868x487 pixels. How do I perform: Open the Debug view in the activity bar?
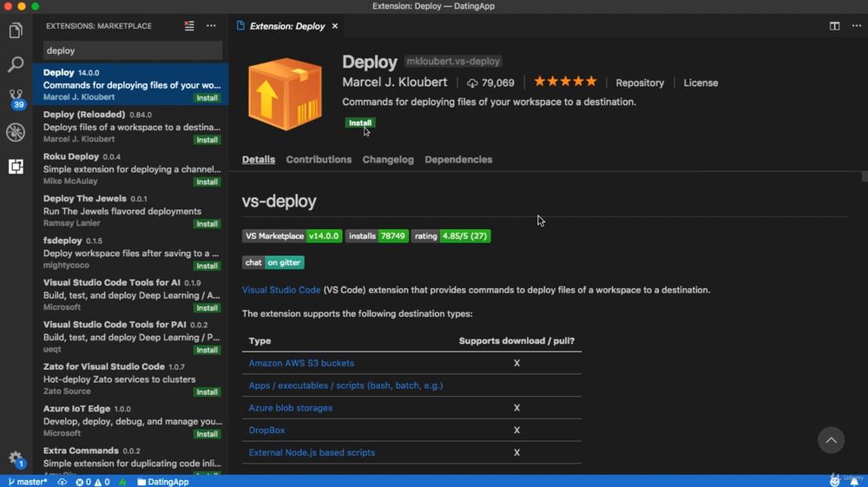tap(16, 132)
